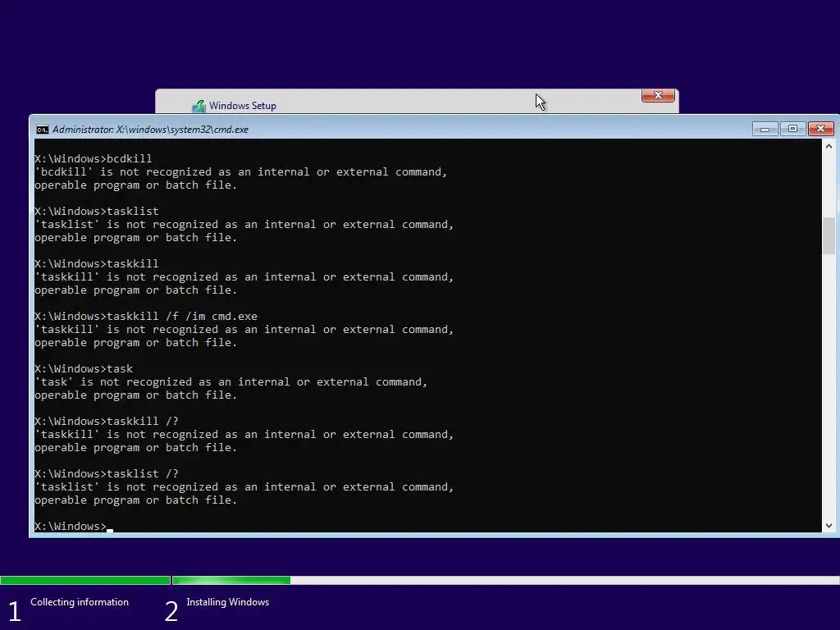Click the Windows Setup window icon
This screenshot has height=630, width=840.
pyautogui.click(x=199, y=106)
